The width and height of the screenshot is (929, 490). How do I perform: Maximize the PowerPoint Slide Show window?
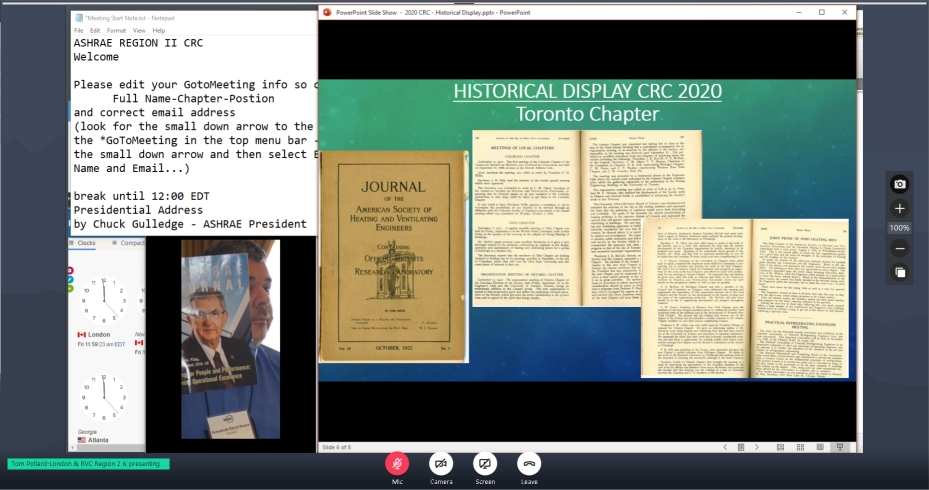point(822,12)
